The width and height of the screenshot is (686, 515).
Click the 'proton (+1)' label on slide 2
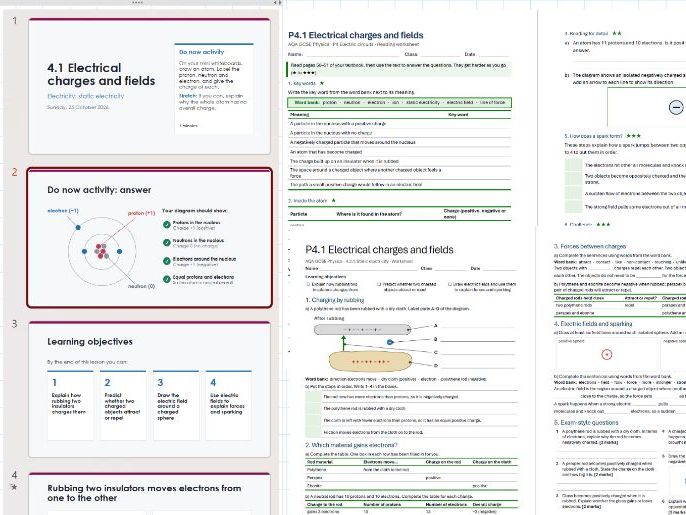141,213
